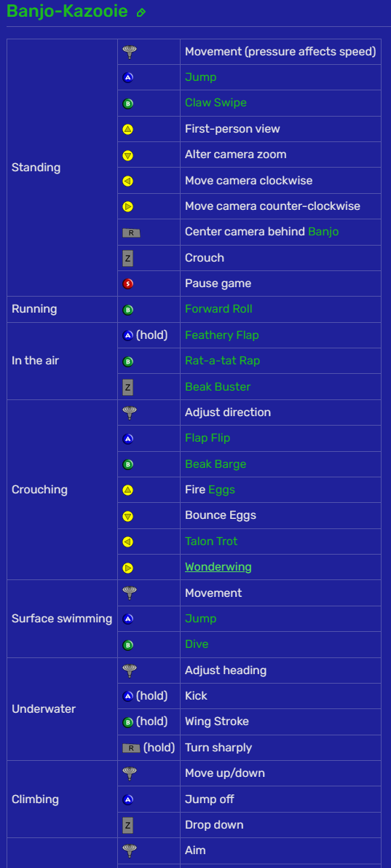The width and height of the screenshot is (391, 868).
Task: Follow the Rat-a-tat Rap link
Action: (222, 360)
